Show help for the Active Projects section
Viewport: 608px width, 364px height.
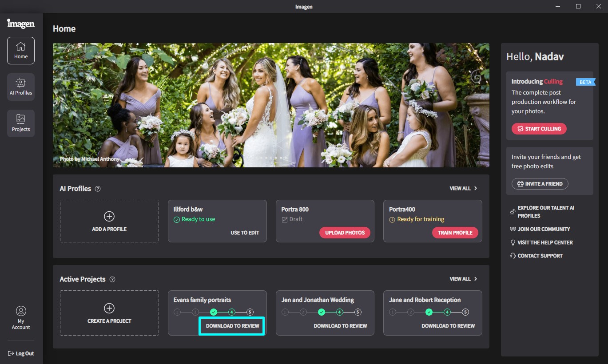112,279
